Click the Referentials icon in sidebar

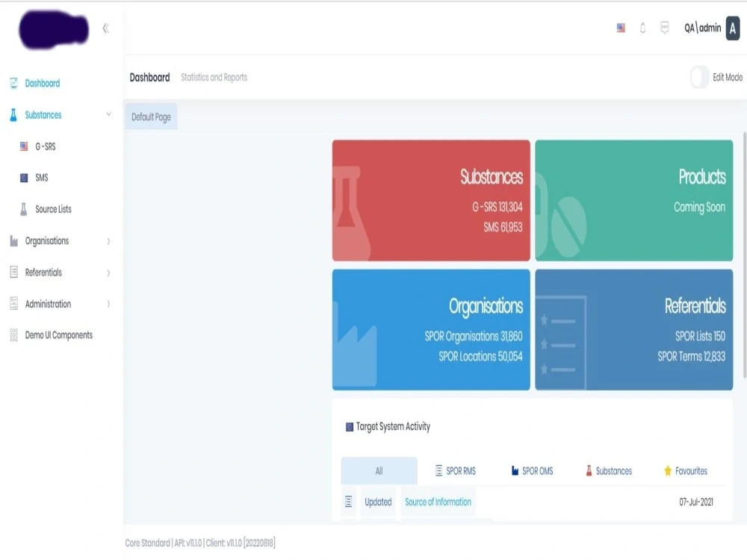coord(13,272)
